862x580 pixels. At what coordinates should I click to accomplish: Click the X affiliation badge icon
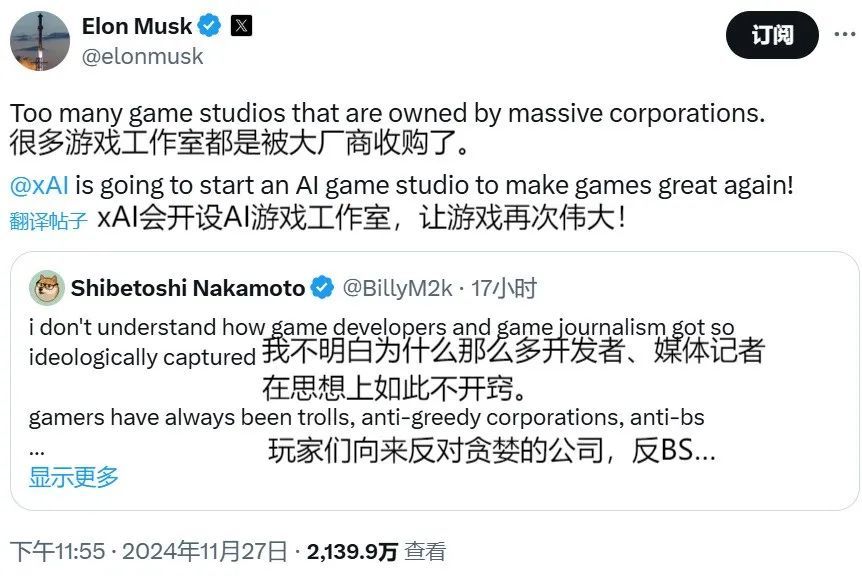tap(241, 26)
